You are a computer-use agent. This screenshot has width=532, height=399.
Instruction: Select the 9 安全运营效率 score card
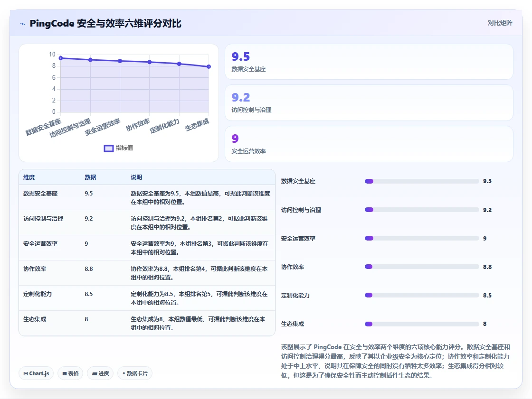tap(369, 144)
